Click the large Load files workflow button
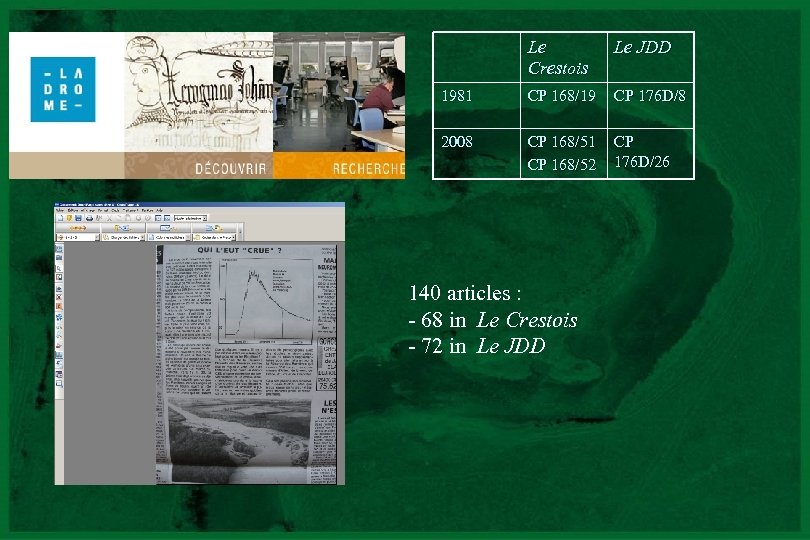This screenshot has width=810, height=540. 122,228
